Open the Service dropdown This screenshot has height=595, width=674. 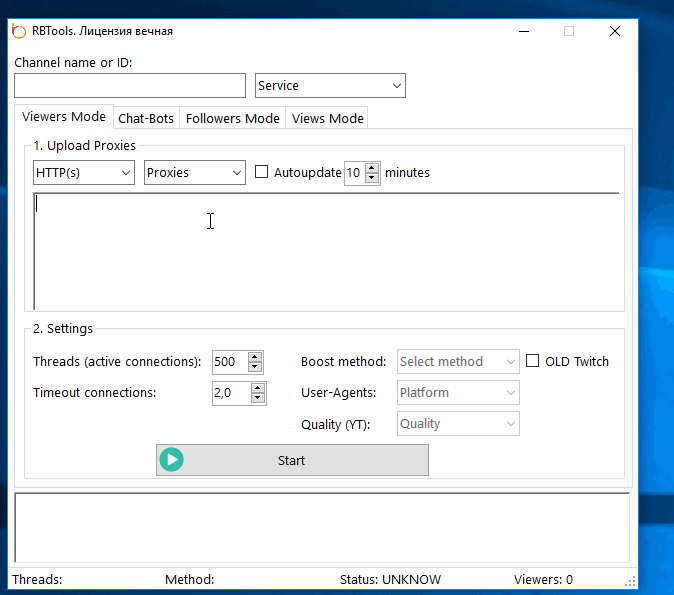coord(330,86)
